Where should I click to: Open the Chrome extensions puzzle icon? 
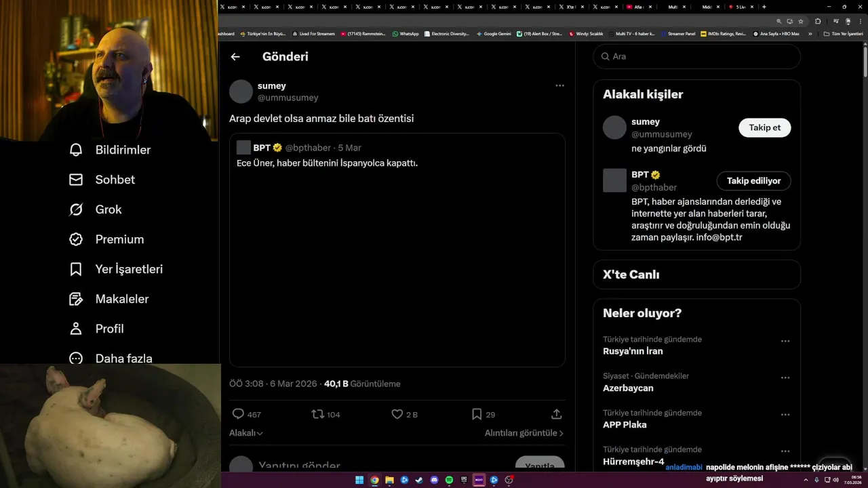818,21
